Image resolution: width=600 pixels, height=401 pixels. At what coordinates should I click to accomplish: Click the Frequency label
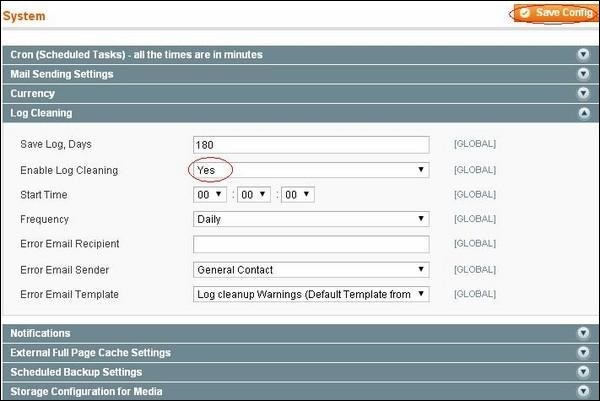click(x=44, y=219)
